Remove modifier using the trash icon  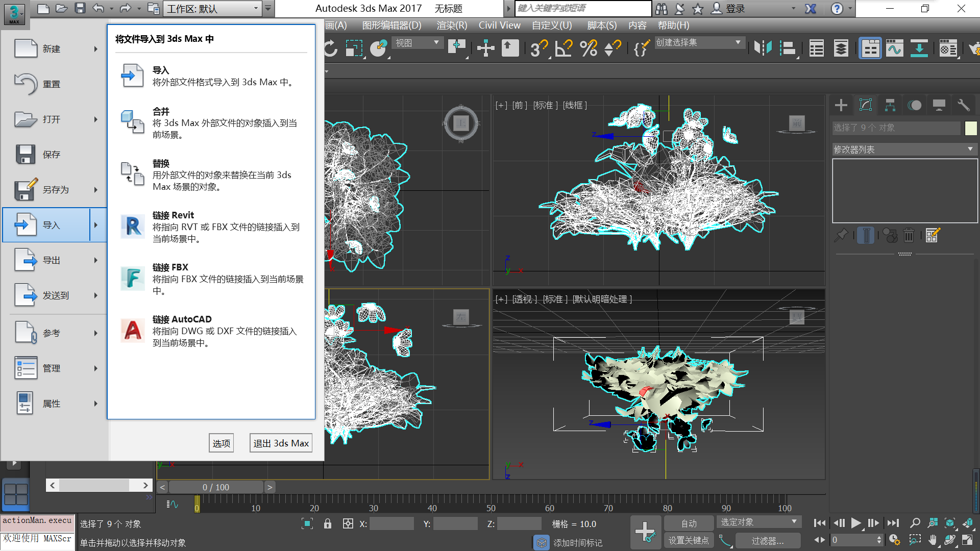[x=909, y=235]
